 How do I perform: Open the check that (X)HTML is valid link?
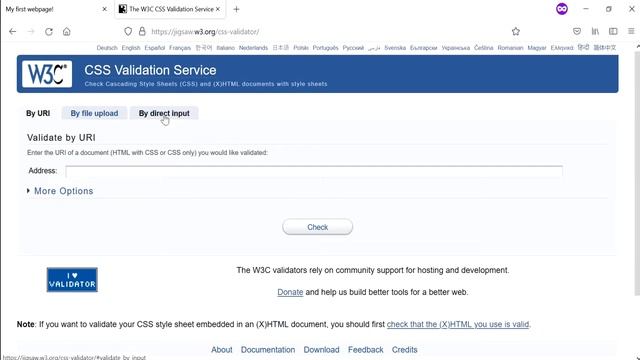(458, 324)
